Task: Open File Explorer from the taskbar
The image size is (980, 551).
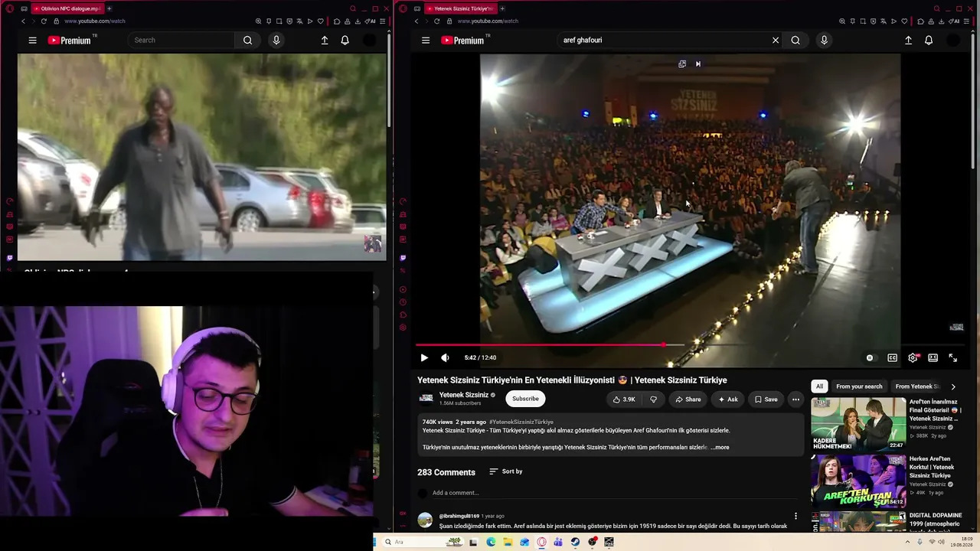Action: click(508, 542)
